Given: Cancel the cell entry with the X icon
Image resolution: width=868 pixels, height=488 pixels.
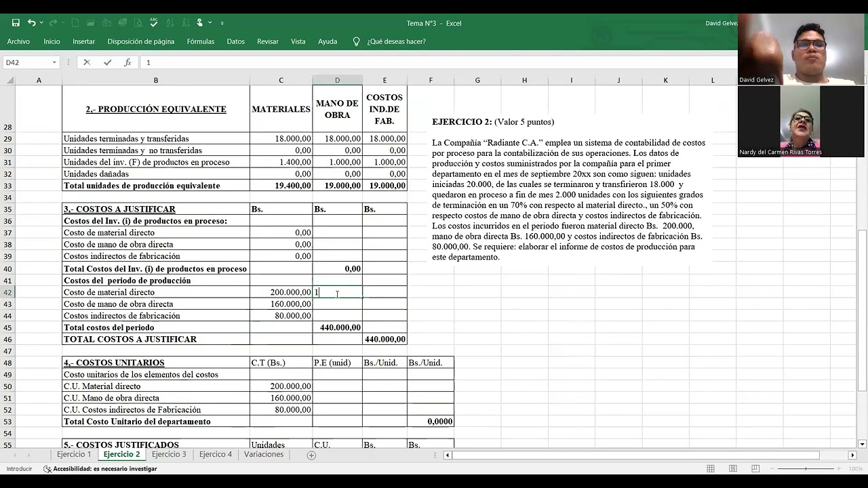Looking at the screenshot, I should tap(87, 62).
